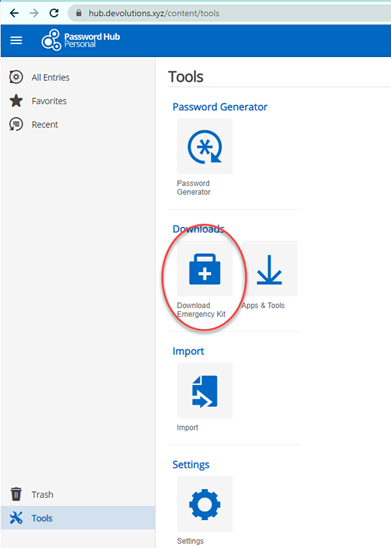Viewport: 391px width, 548px height.
Task: Go back in browser history
Action: (x=14, y=13)
